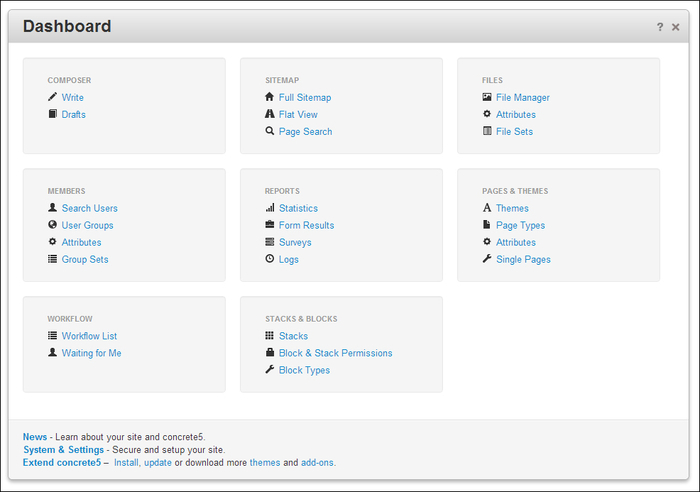Click the home icon next to Full Sitemap
Screen dimensions: 700x492
[x=269, y=97]
